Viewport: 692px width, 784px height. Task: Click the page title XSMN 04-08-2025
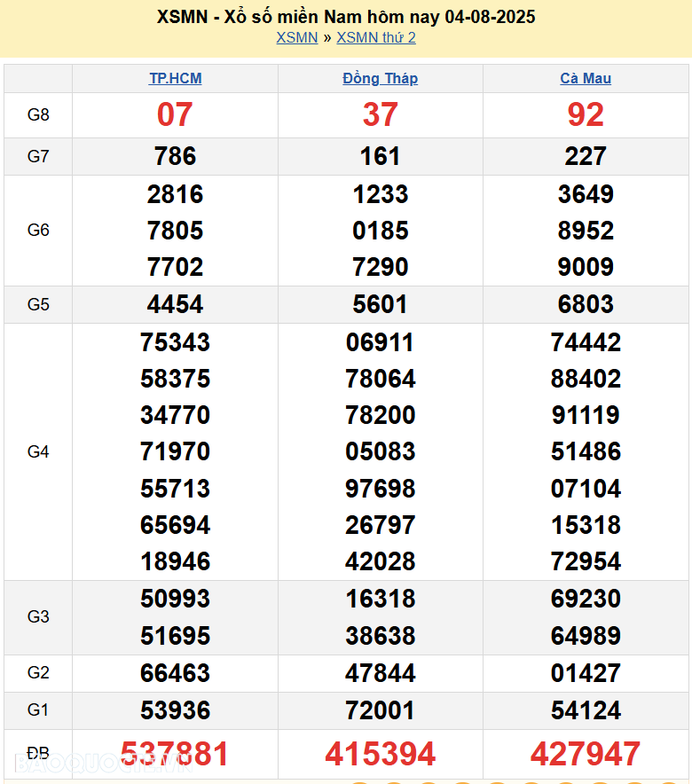point(346,17)
